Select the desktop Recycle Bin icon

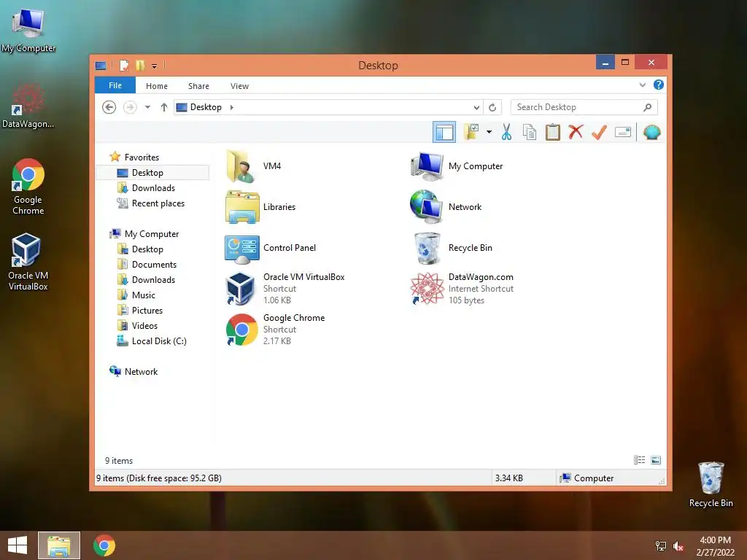(711, 484)
